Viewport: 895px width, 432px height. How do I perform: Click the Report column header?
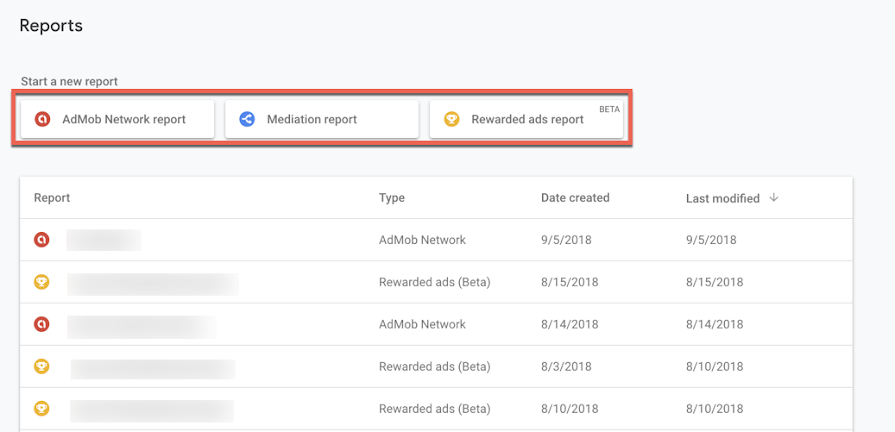pyautogui.click(x=52, y=198)
